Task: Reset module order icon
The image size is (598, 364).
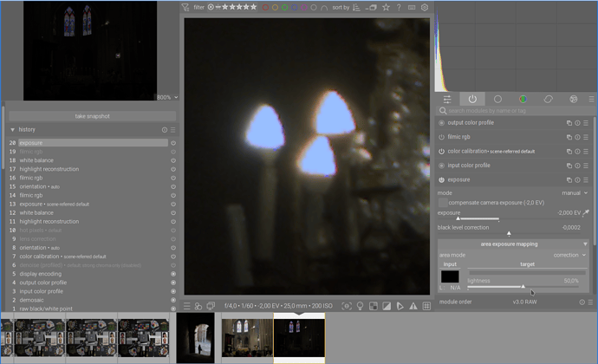Action: coord(582,302)
